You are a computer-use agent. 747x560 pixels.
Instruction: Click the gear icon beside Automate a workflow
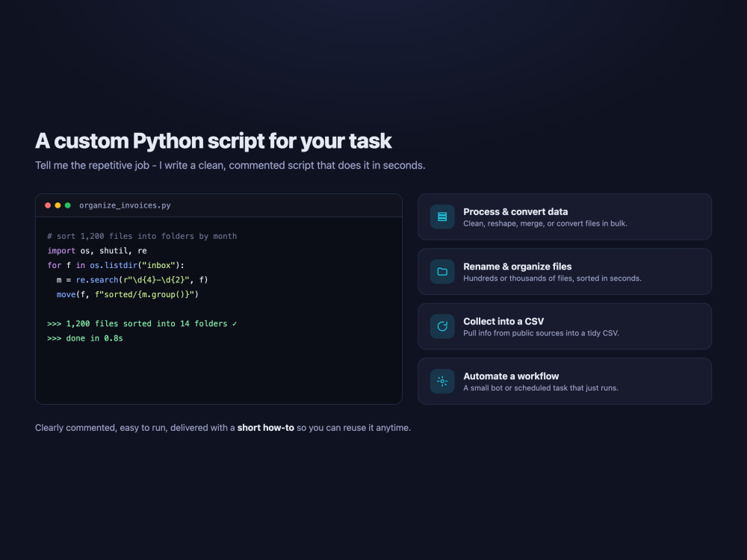[x=442, y=381]
